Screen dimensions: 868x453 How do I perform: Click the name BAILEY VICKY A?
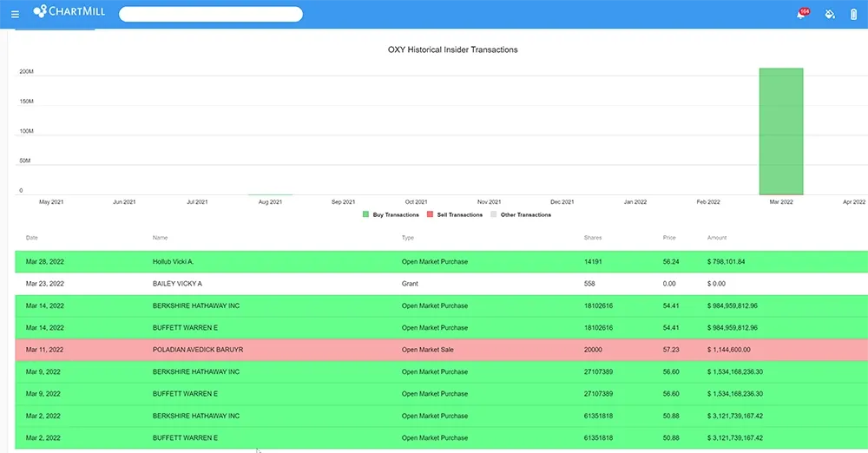pos(177,284)
